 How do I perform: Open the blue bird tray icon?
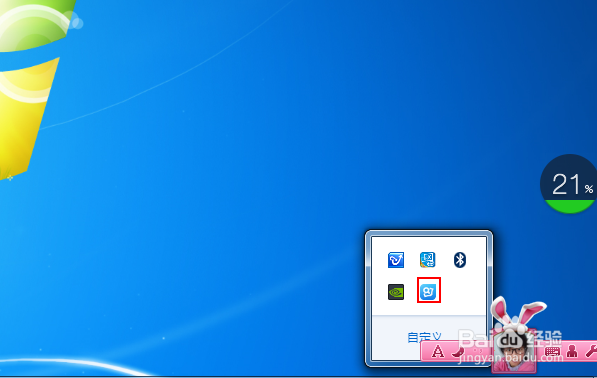point(396,260)
